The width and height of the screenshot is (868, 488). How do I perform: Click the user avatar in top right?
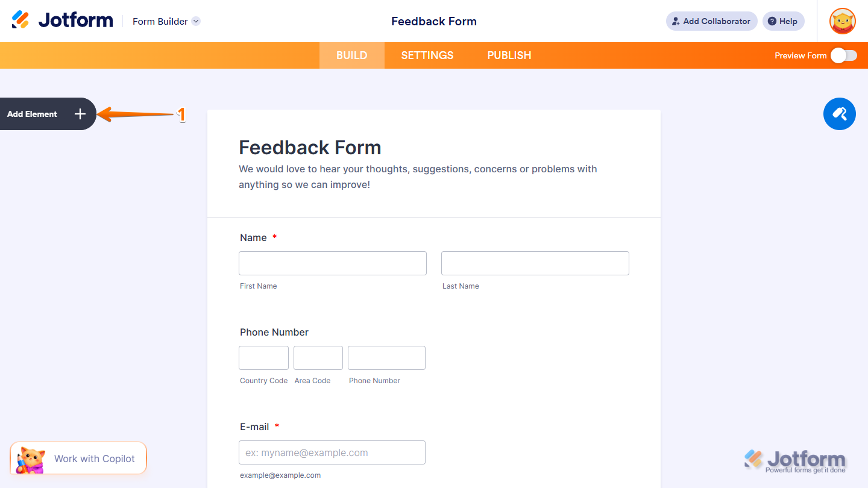(x=841, y=21)
